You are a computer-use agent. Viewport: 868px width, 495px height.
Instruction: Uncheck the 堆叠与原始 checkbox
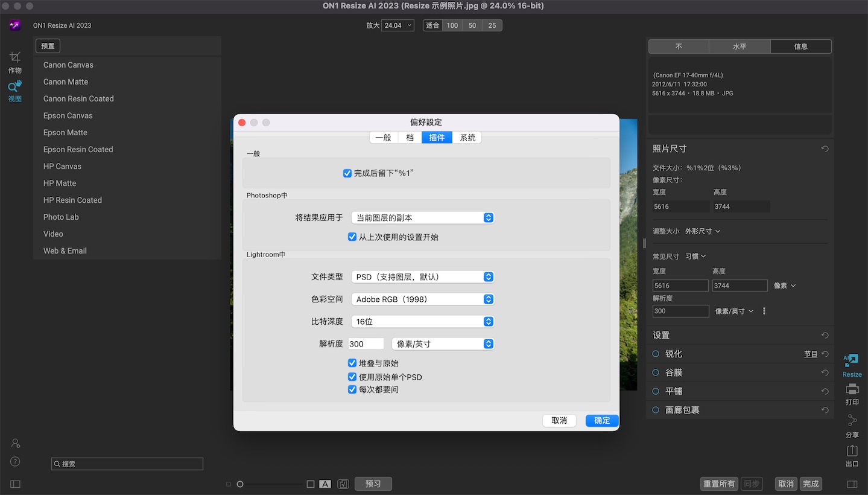pyautogui.click(x=352, y=363)
